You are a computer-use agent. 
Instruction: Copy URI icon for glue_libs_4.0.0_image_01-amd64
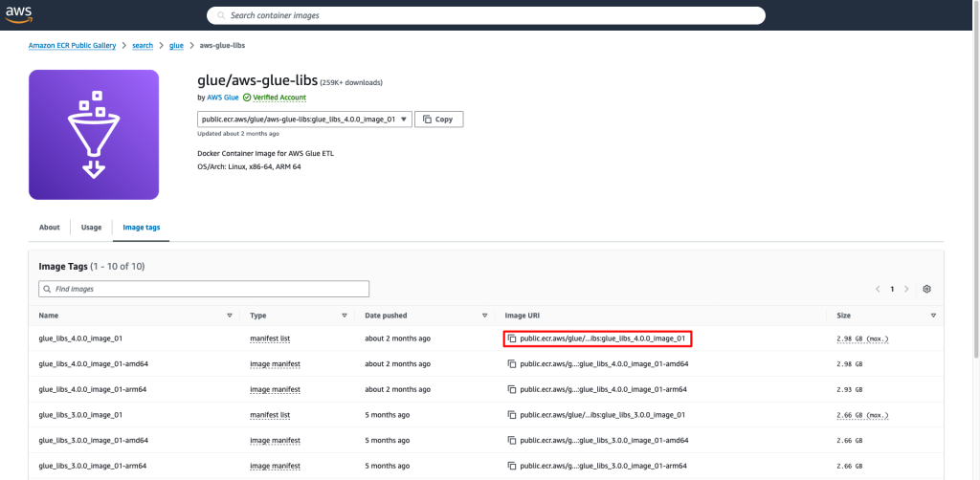512,364
